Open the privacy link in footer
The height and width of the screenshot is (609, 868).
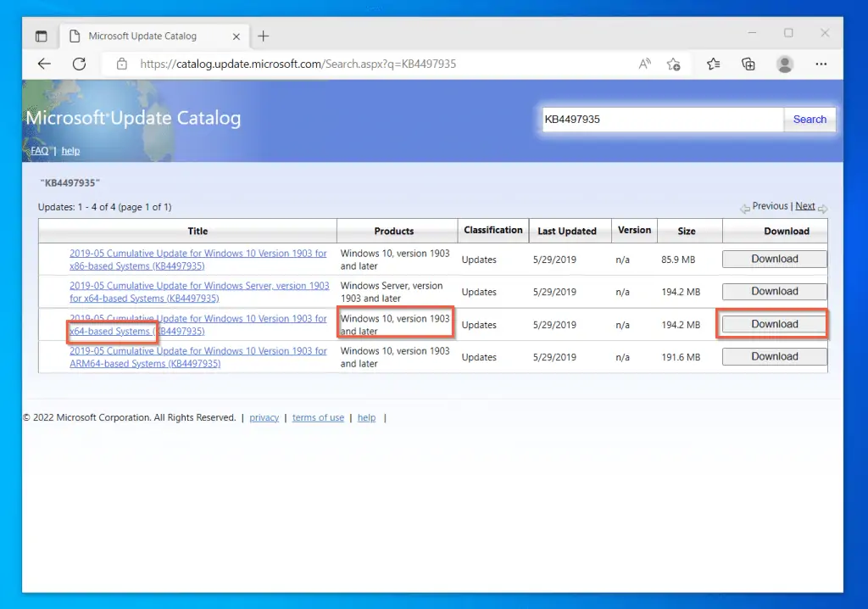[264, 418]
